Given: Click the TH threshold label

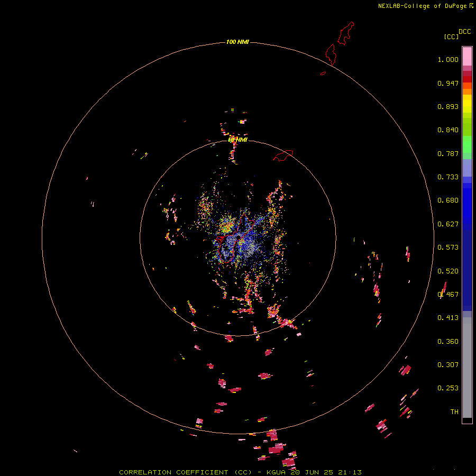Looking at the screenshot, I should point(454,412).
